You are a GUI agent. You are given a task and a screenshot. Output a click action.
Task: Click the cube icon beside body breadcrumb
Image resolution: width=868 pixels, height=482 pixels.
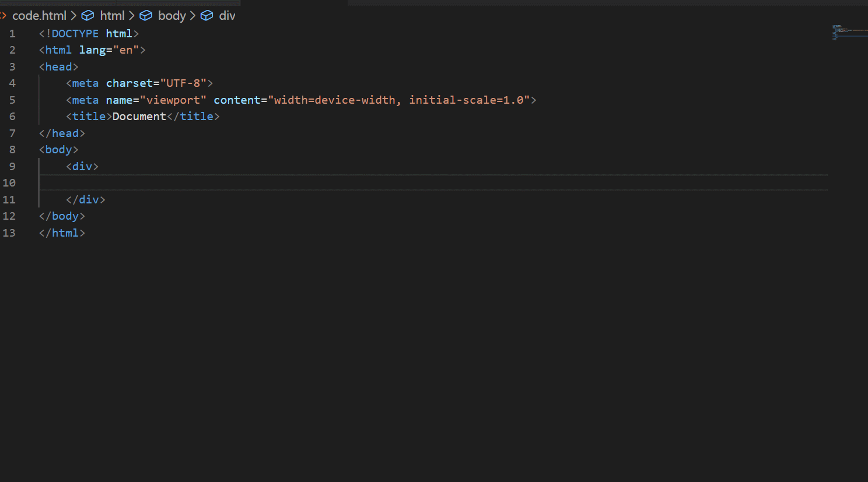tap(146, 15)
